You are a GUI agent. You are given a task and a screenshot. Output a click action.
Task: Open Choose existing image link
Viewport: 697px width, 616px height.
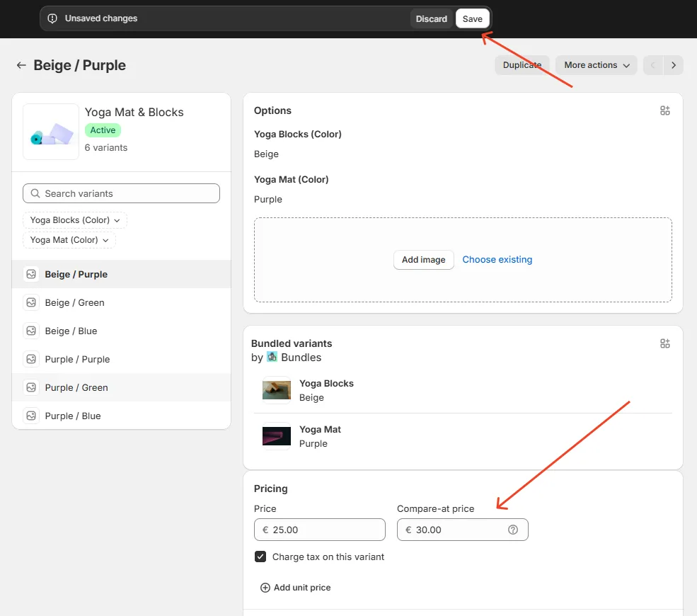[497, 260]
